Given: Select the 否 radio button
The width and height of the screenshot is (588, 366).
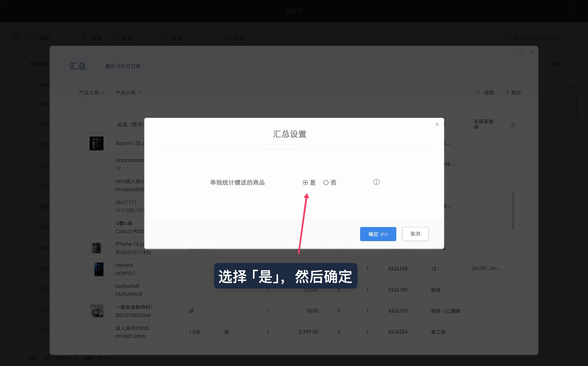Looking at the screenshot, I should (326, 183).
